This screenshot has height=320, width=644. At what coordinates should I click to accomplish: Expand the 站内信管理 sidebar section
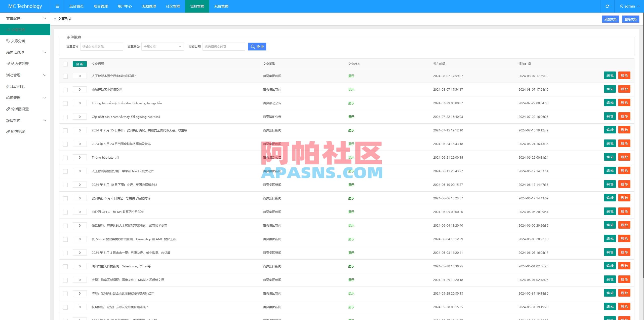point(45,52)
